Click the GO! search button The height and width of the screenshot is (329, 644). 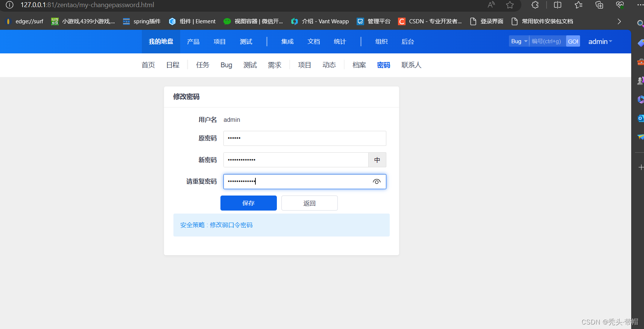pos(573,41)
